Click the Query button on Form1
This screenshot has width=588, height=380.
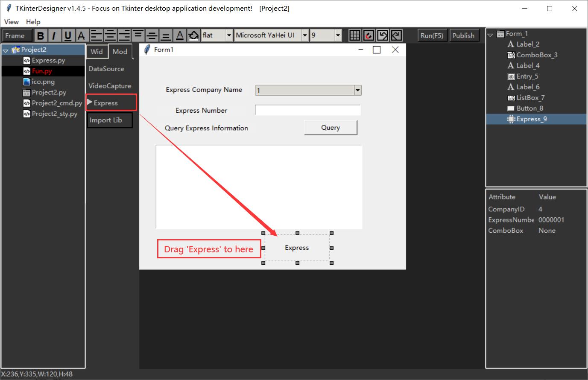[x=331, y=128]
